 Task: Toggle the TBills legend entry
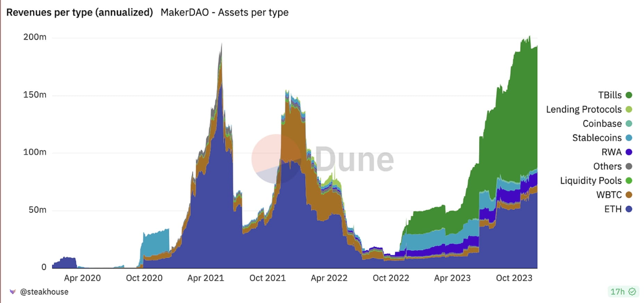(x=615, y=95)
